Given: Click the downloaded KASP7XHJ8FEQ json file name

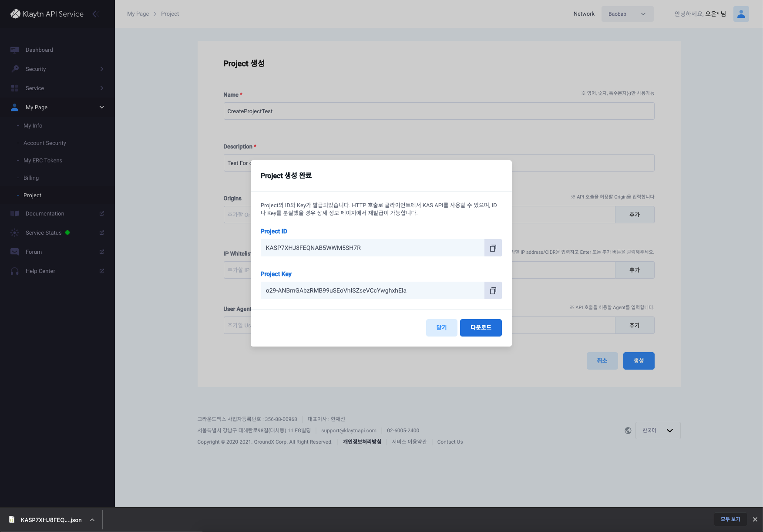Looking at the screenshot, I should point(51,520).
